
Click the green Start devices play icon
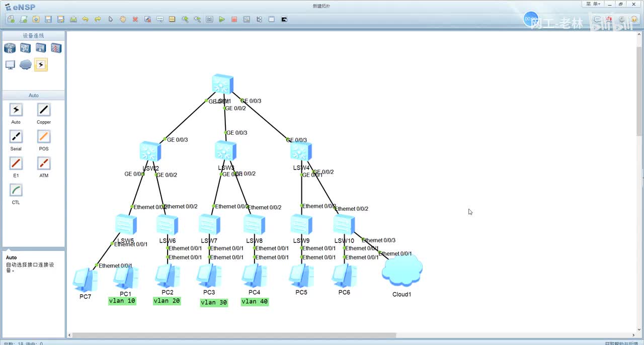pos(222,19)
